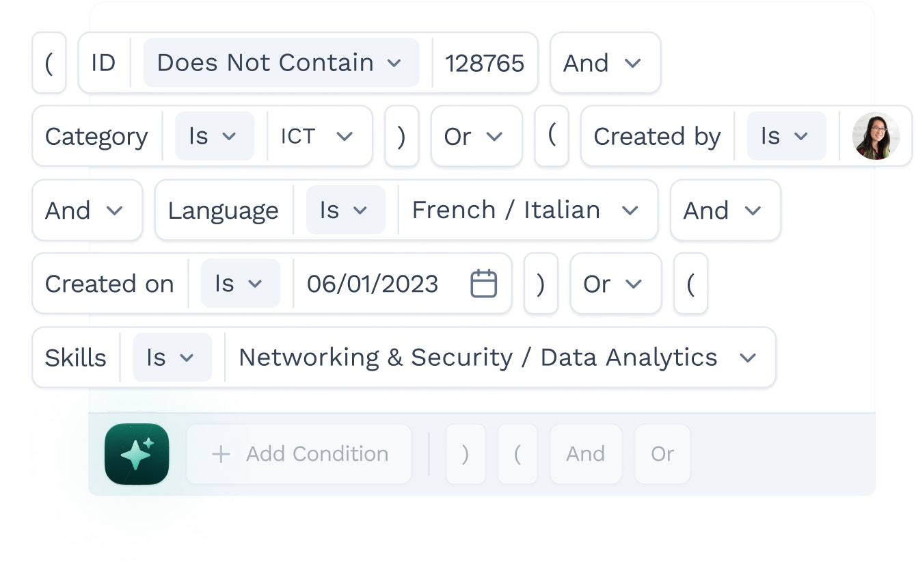Add an And operator from bottom toolbar
The height and width of the screenshot is (588, 916).
[x=586, y=454]
